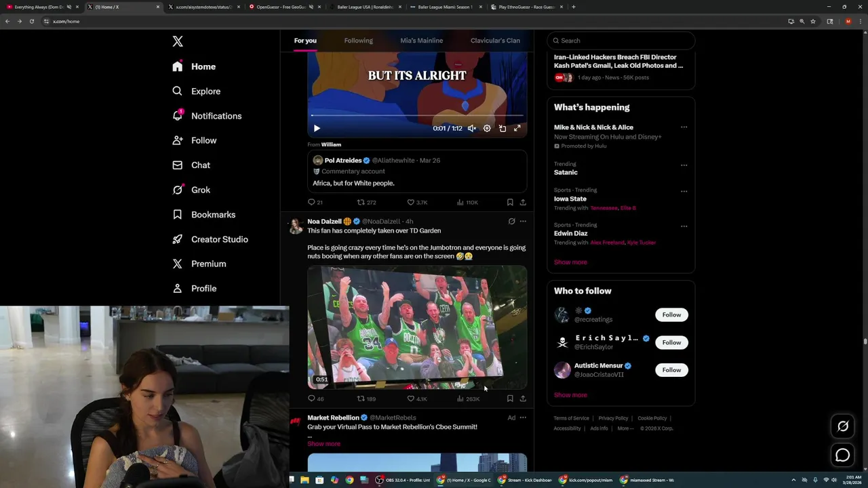Open the floating messages chat button
This screenshot has height=488, width=868.
click(x=843, y=456)
